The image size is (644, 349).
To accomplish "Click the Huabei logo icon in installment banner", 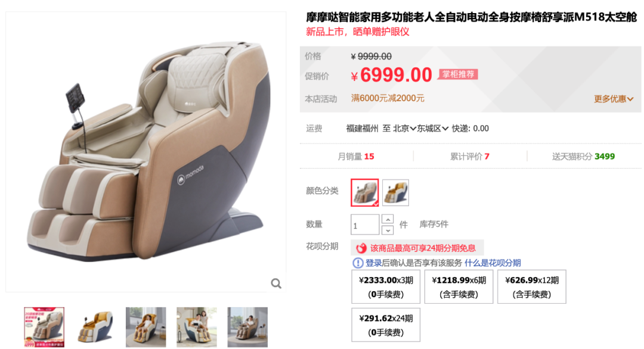I will point(361,248).
